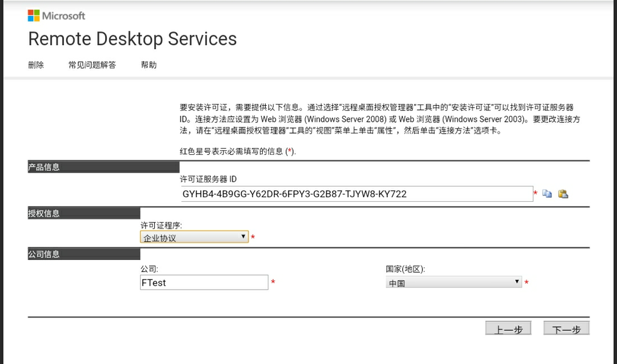Click the 公司信息 section header
The height and width of the screenshot is (364, 617).
tap(84, 254)
